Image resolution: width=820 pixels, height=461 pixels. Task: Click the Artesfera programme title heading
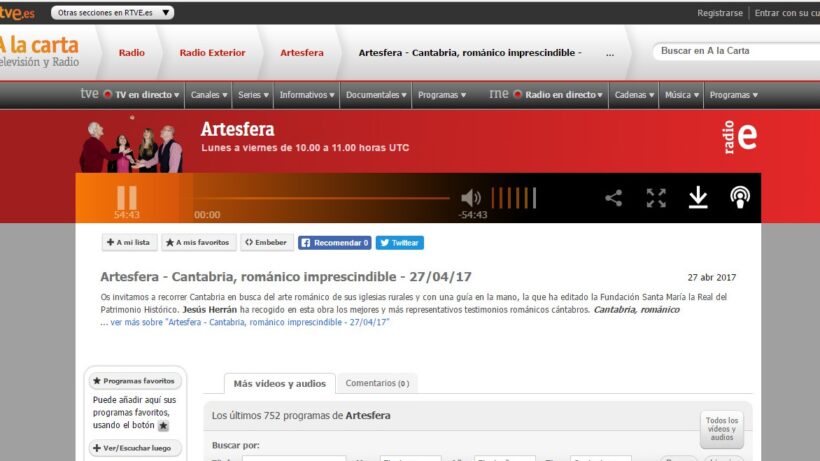237,129
